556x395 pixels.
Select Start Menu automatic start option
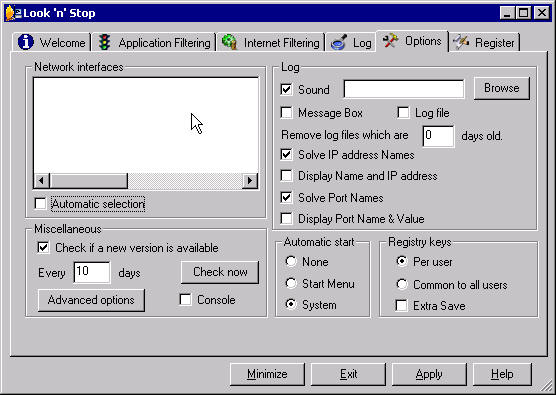pyautogui.click(x=291, y=283)
